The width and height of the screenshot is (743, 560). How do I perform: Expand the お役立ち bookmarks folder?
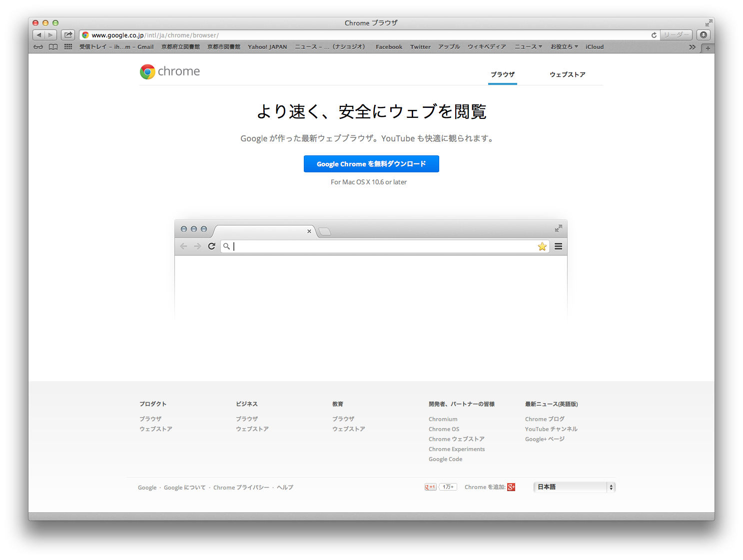click(564, 47)
